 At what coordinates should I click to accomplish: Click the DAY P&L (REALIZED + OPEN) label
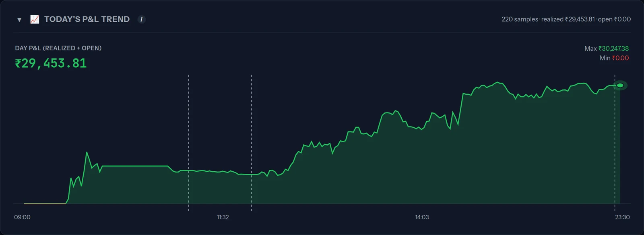tap(58, 48)
